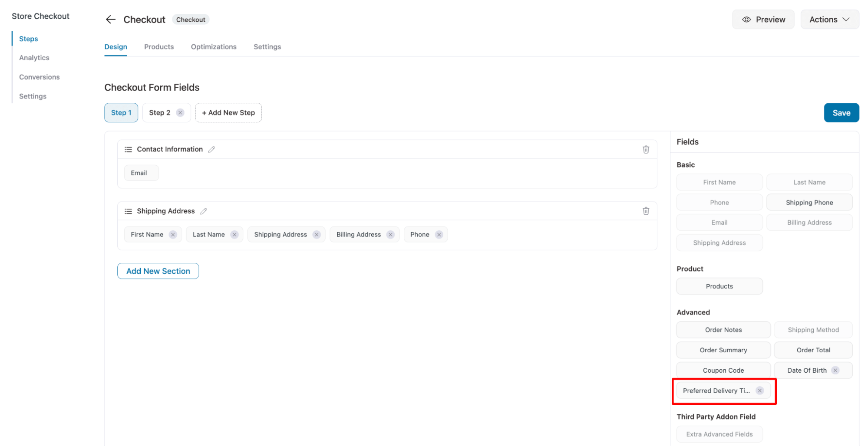Add the Order Notes field
The width and height of the screenshot is (868, 446).
723,330
